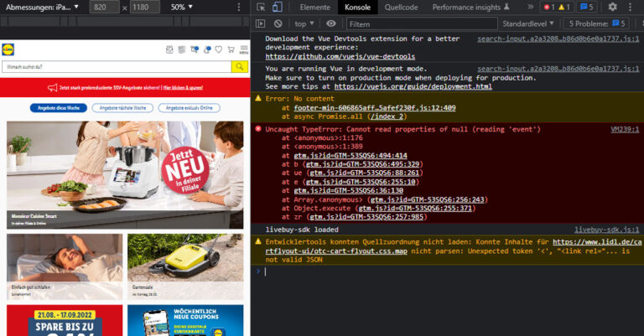Click the red error count badge
The image size is (644, 336).
tap(548, 7)
